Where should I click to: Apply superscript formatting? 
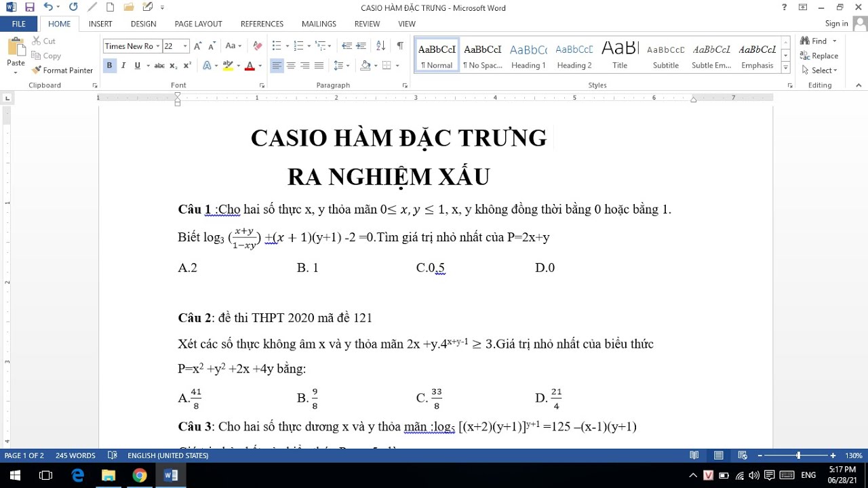tap(187, 66)
